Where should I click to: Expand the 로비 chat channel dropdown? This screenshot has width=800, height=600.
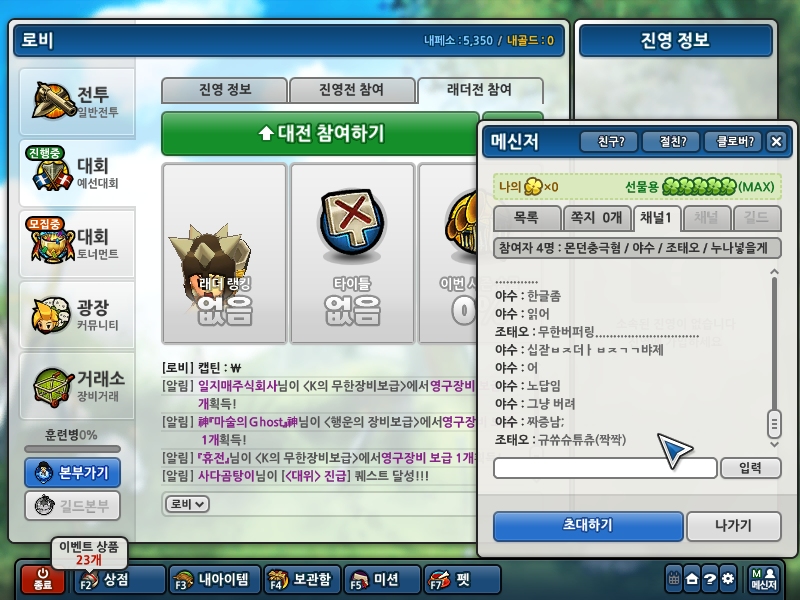tap(187, 504)
